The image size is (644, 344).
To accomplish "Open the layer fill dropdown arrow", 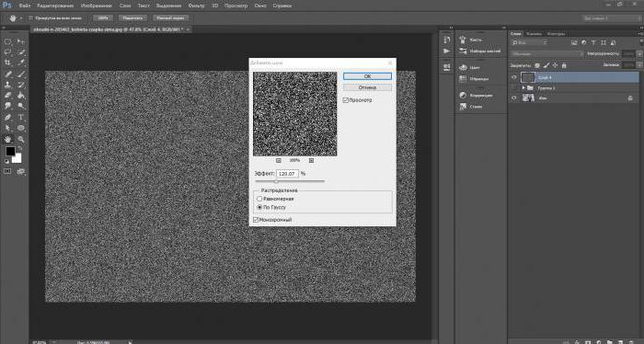I will [x=639, y=65].
